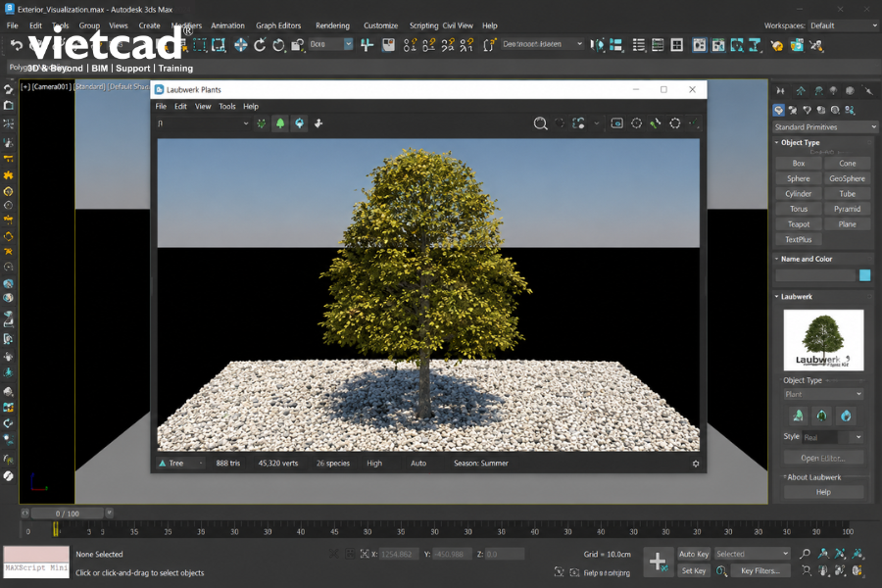Click the timeline marker at frame 100

(848, 531)
